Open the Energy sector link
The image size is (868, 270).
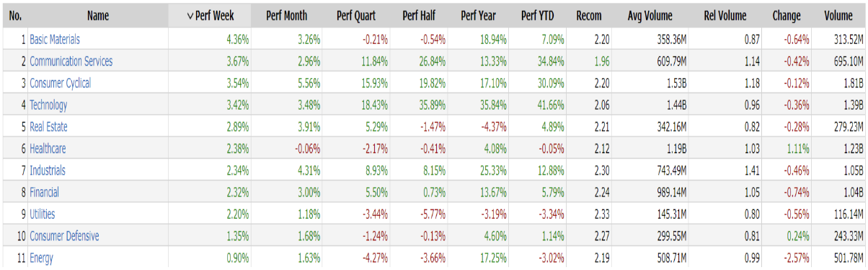tap(41, 258)
